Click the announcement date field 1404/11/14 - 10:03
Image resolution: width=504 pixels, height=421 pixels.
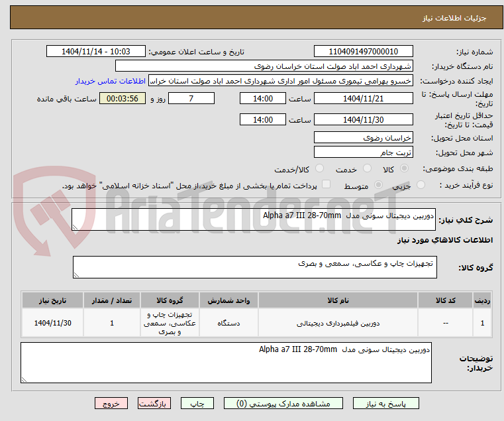tap(96, 52)
